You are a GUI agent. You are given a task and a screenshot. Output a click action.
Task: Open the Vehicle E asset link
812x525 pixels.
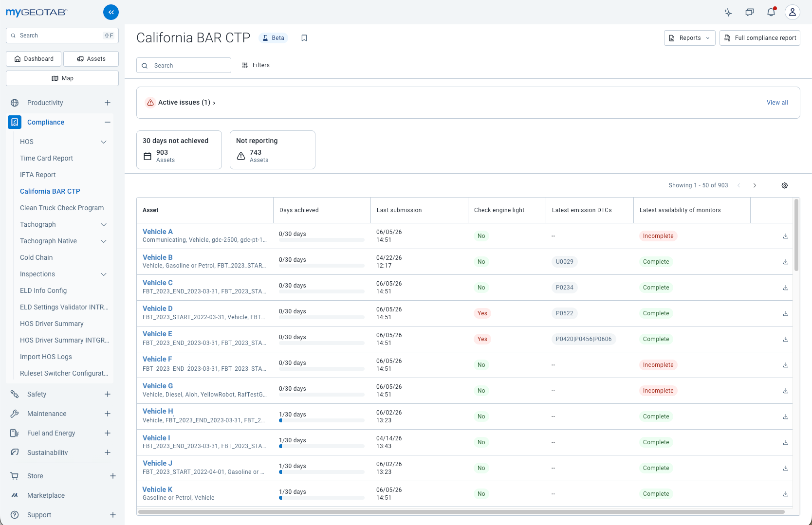(x=157, y=334)
